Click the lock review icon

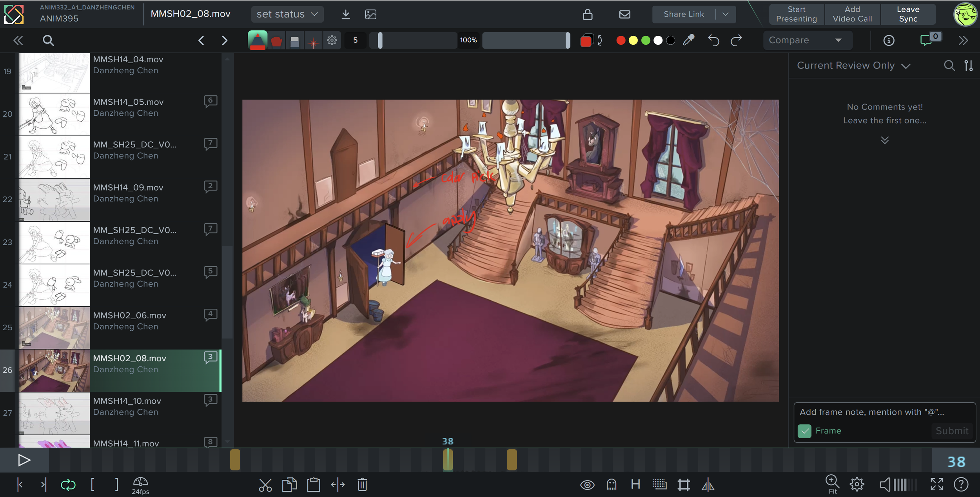click(587, 15)
